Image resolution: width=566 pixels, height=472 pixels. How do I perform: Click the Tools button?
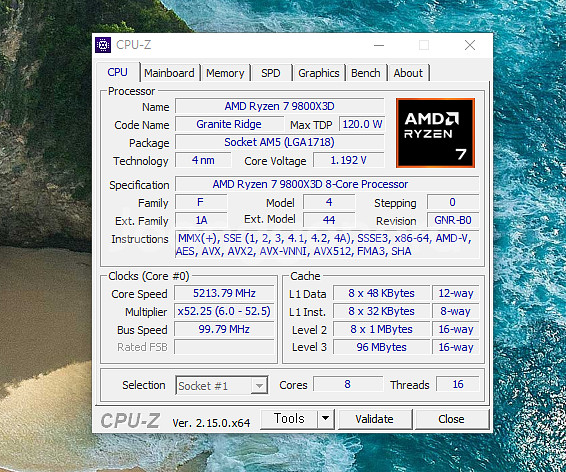pyautogui.click(x=289, y=419)
